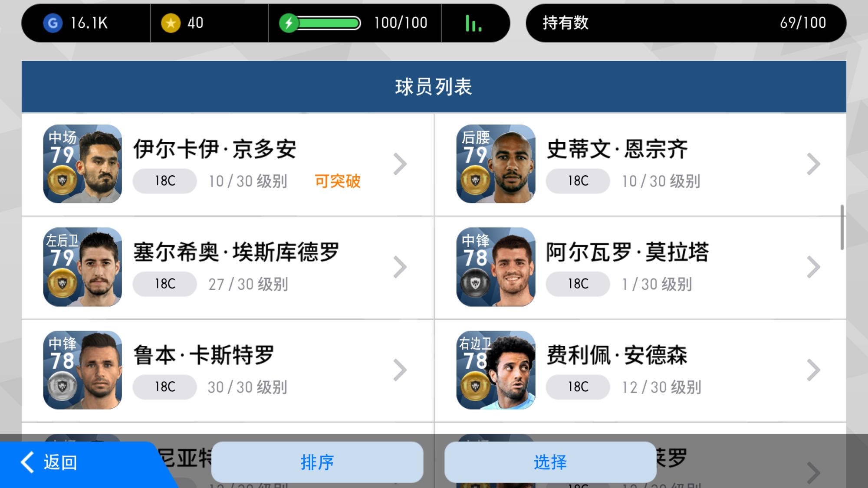Image resolution: width=868 pixels, height=488 pixels.
Task: Tap the green lightning energy icon
Action: [x=289, y=23]
